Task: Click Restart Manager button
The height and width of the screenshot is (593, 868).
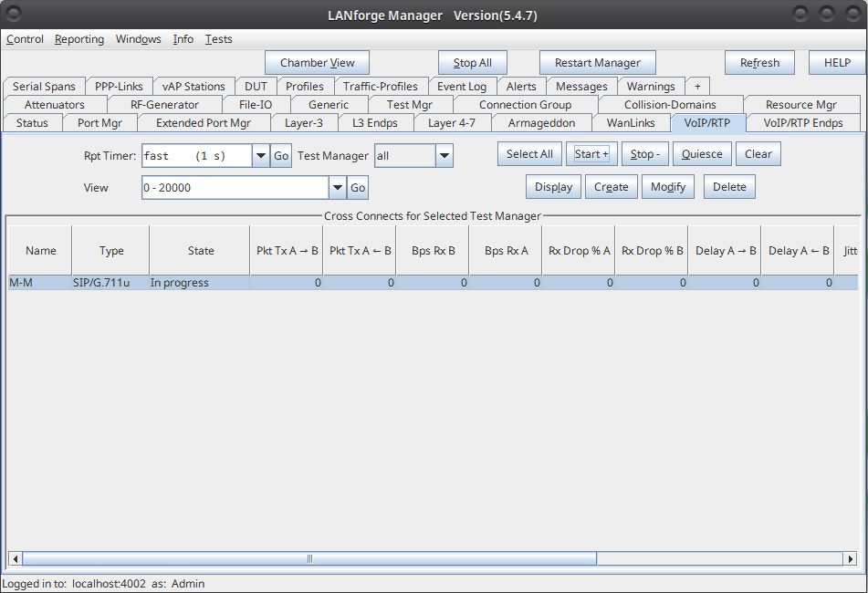Action: click(597, 63)
